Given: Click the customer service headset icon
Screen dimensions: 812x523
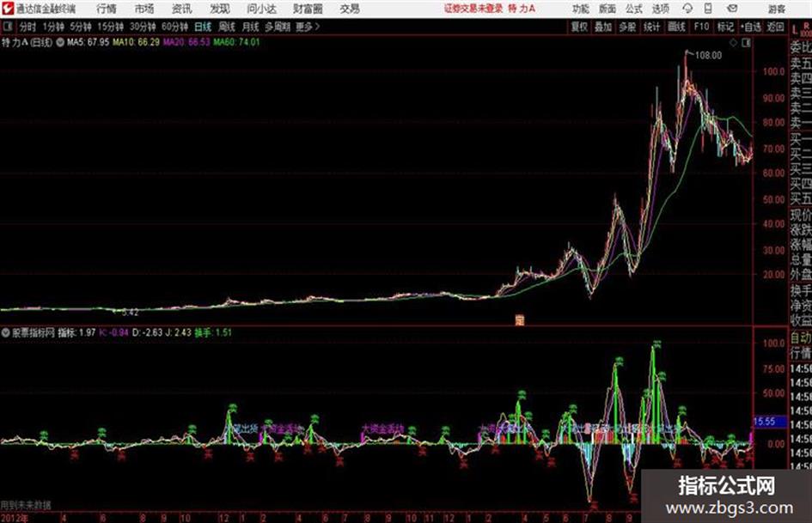Looking at the screenshot, I should [x=687, y=9].
